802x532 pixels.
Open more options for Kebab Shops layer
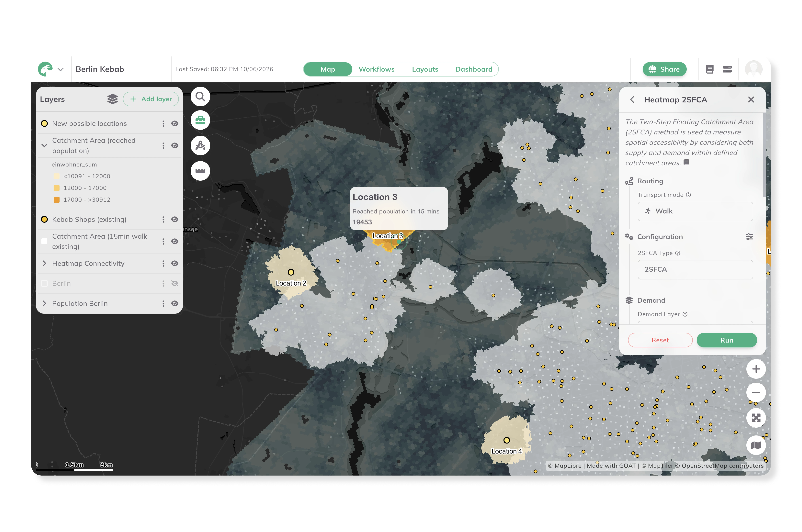[x=163, y=220]
